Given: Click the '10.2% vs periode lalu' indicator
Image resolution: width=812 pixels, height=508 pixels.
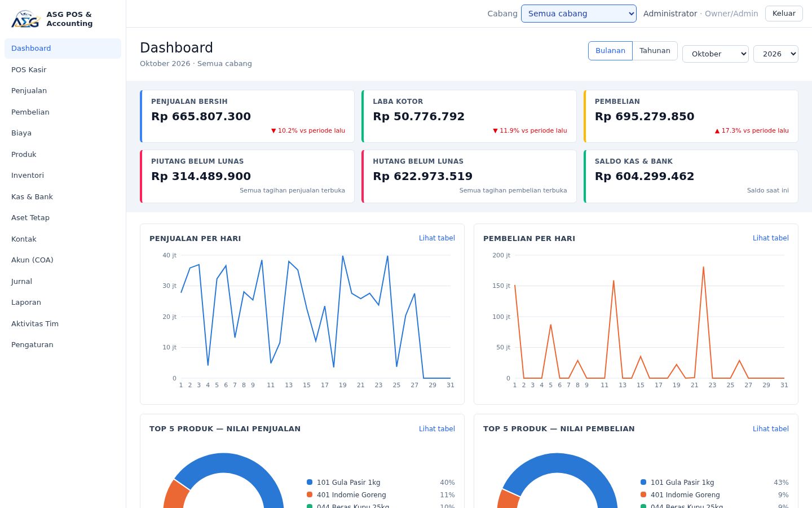Looking at the screenshot, I should [308, 130].
